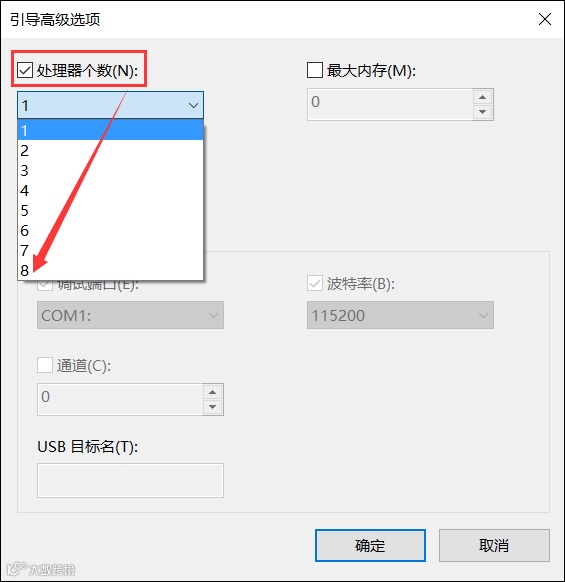Toggle the 波特率(B) checkbox
Image resolution: width=565 pixels, height=582 pixels.
(x=314, y=284)
